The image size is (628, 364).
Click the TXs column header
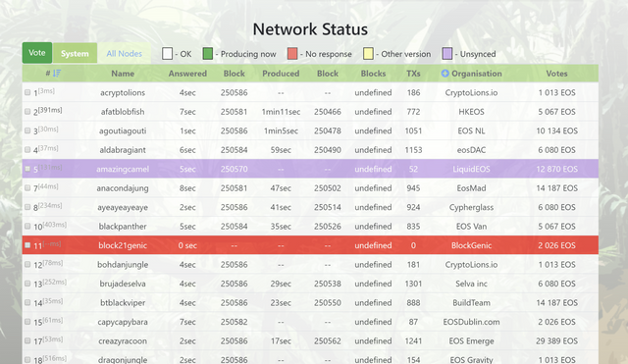pos(413,74)
